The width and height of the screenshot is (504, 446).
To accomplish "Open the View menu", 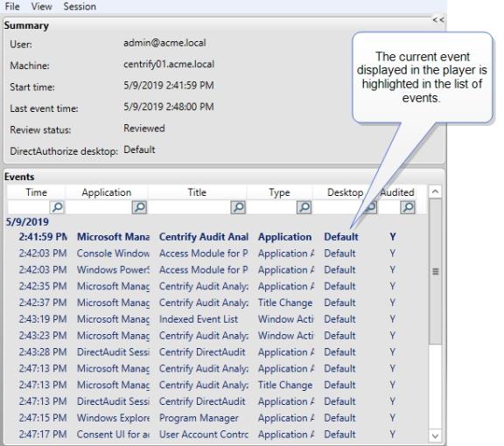I will pos(41,6).
